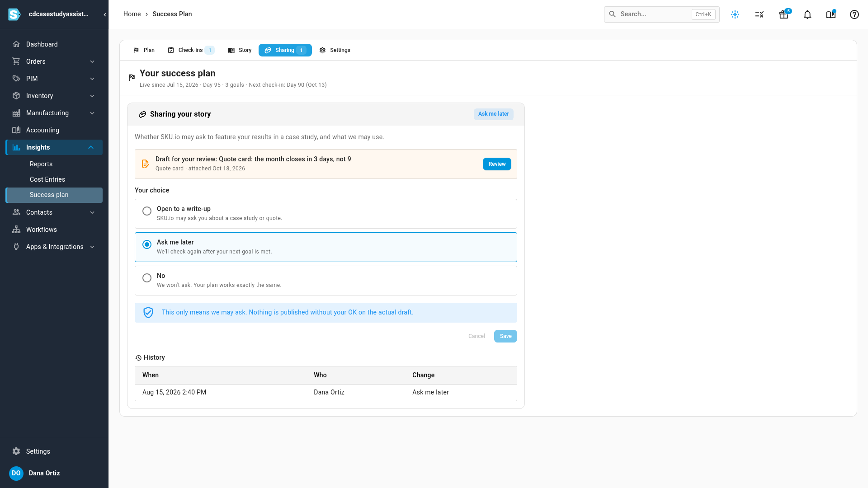Open the task checklist icon in header

(x=759, y=14)
